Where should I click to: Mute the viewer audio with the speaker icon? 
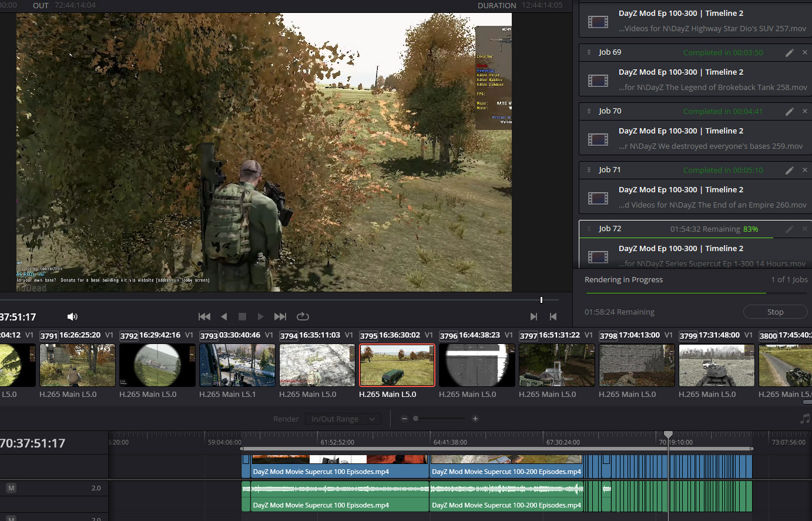point(72,317)
